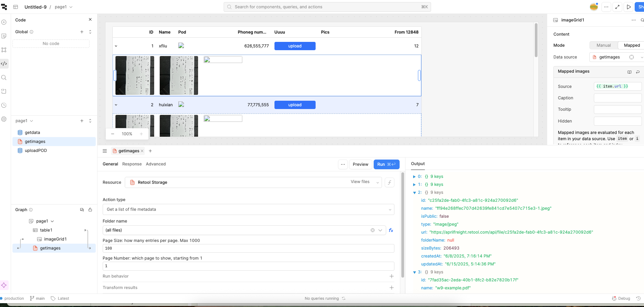
Task: Close the Code panel with X
Action: point(90,20)
